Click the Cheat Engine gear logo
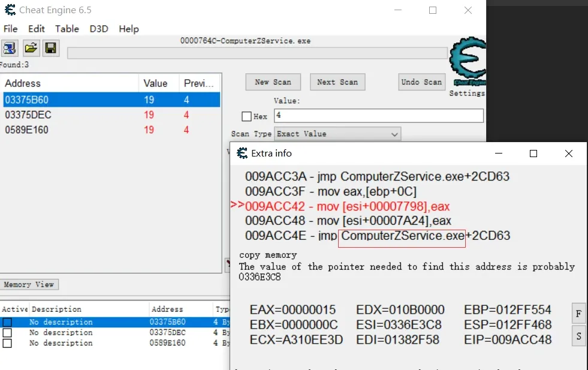 click(x=468, y=60)
